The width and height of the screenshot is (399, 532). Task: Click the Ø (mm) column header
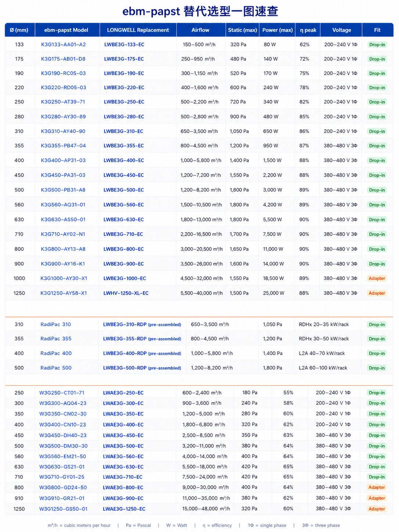pyautogui.click(x=19, y=30)
